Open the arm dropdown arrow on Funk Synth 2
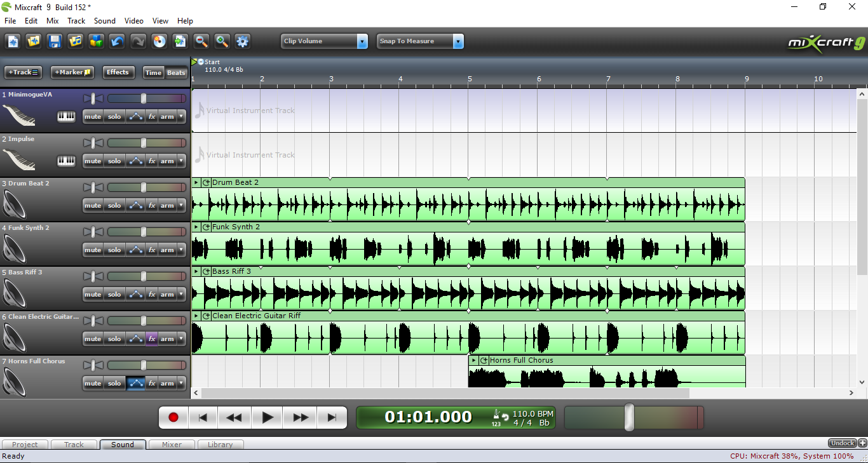This screenshot has height=463, width=868. point(182,250)
